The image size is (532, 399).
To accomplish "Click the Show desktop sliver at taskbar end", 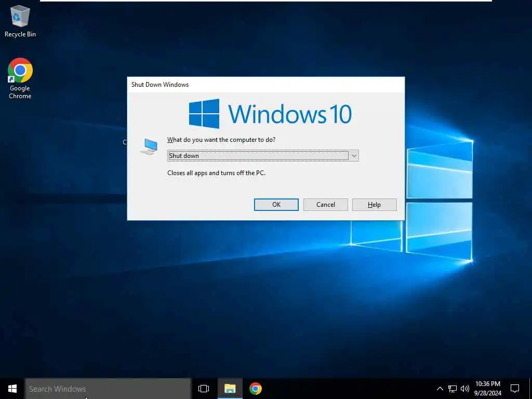I will (530, 389).
